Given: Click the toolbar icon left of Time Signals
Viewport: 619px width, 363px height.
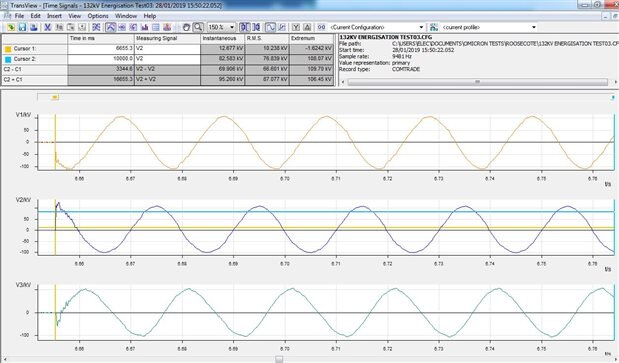Looking at the screenshot, I should click(96, 27).
